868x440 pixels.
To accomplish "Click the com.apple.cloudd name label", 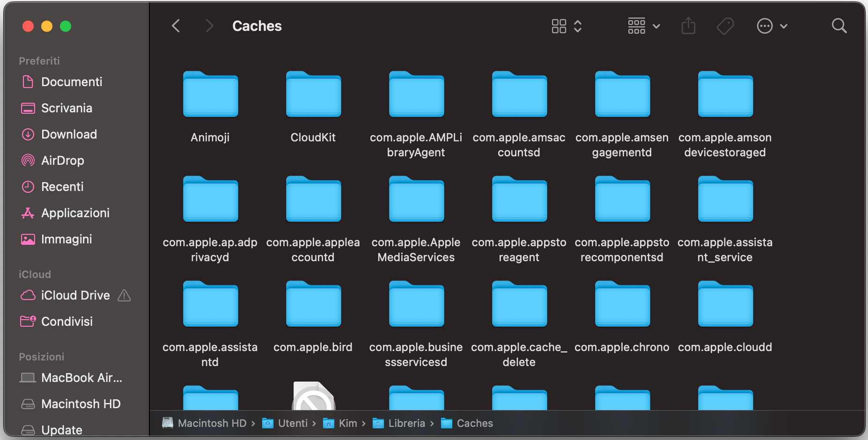I will tap(725, 347).
